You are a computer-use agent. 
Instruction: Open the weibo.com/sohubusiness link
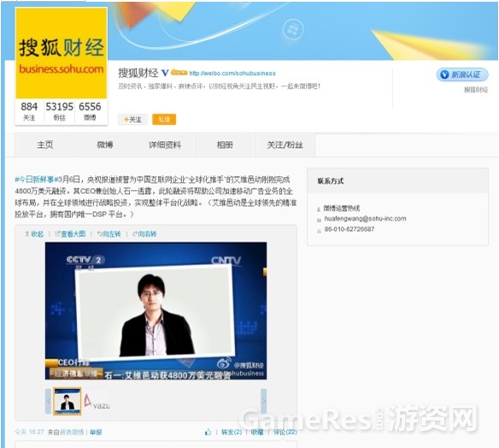232,74
